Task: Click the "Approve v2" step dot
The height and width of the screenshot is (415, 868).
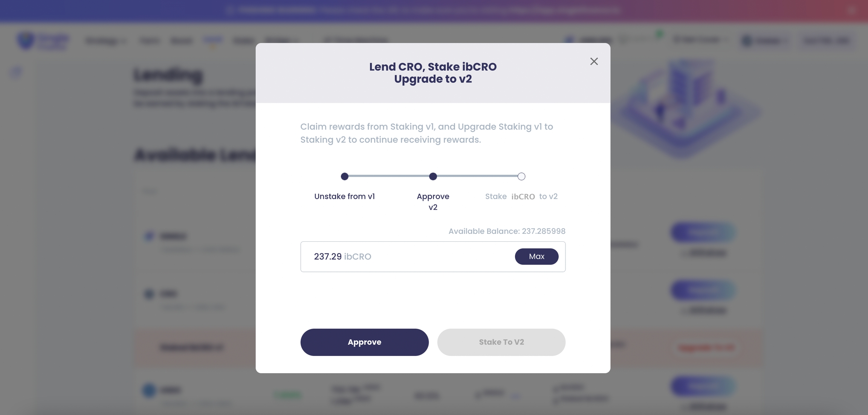Action: [x=433, y=176]
